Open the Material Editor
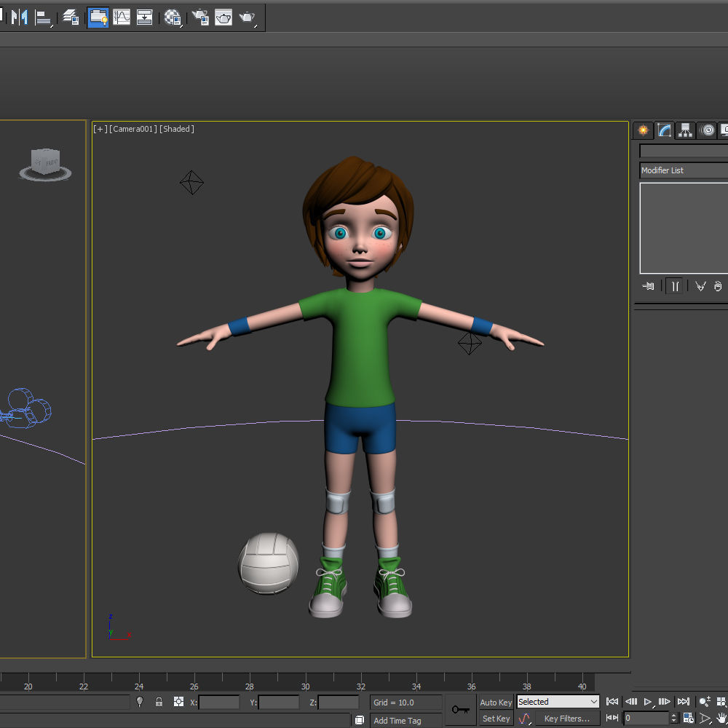The image size is (728, 728). tap(173, 17)
